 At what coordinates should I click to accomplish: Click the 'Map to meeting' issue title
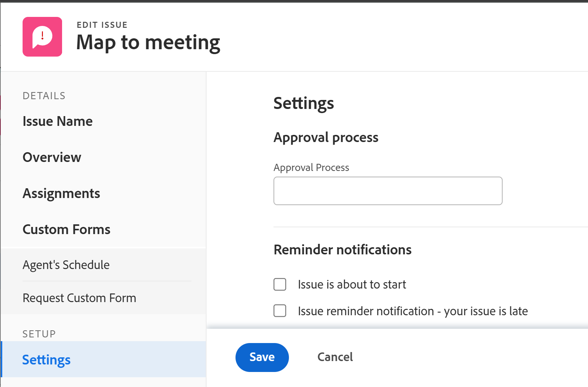(148, 42)
